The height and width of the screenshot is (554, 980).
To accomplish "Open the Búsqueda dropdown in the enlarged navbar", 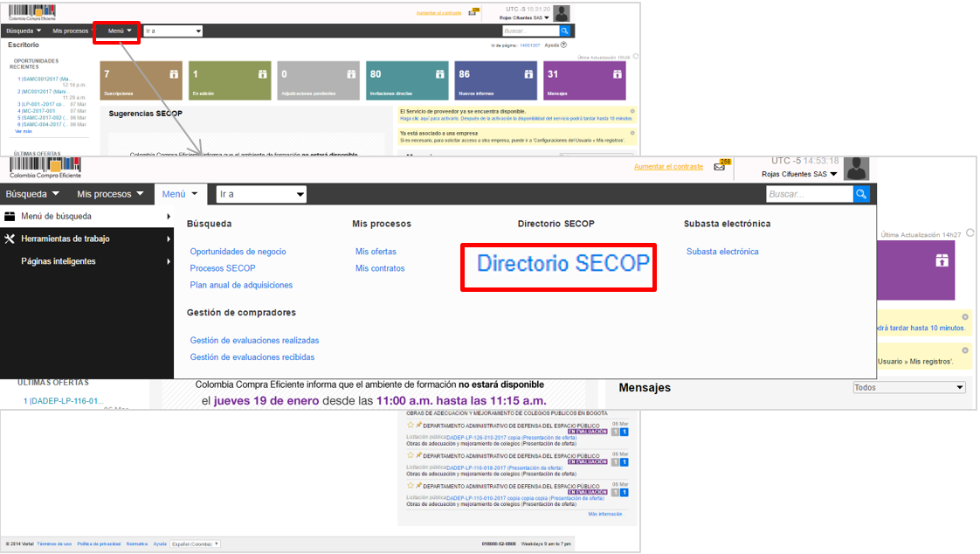I will click(32, 194).
